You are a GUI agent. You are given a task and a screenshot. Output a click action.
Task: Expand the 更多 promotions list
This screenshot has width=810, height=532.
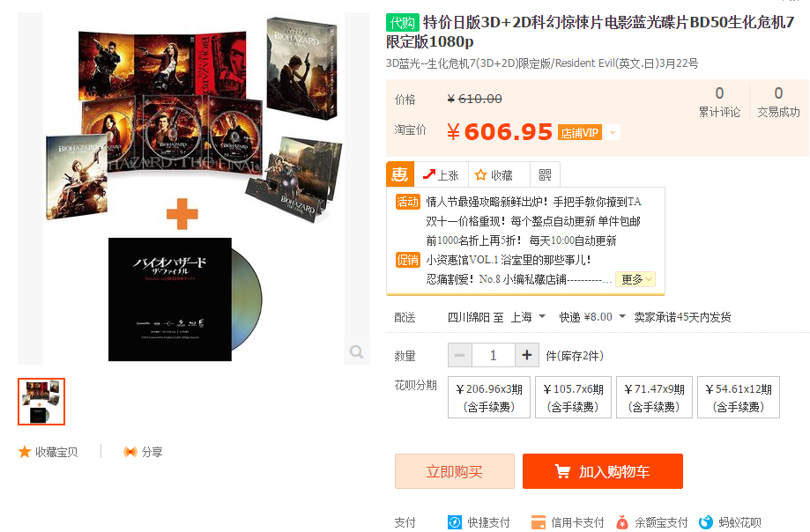[635, 279]
